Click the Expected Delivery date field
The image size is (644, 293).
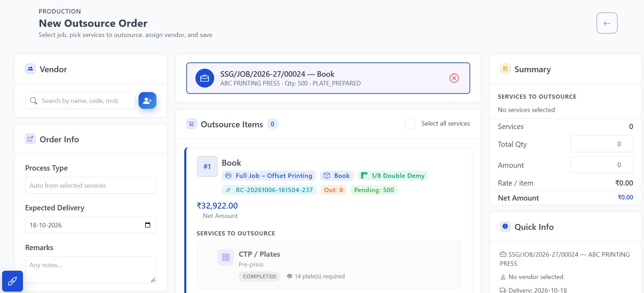pyautogui.click(x=91, y=225)
